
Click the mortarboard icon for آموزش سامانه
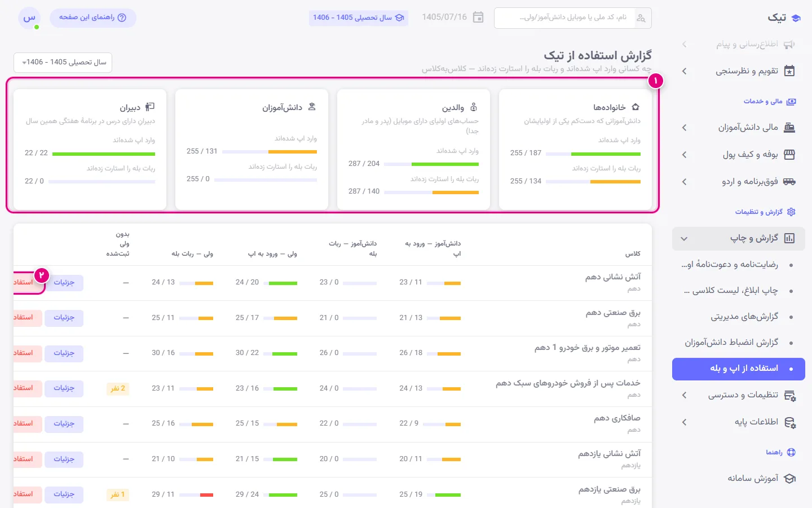[x=790, y=479]
